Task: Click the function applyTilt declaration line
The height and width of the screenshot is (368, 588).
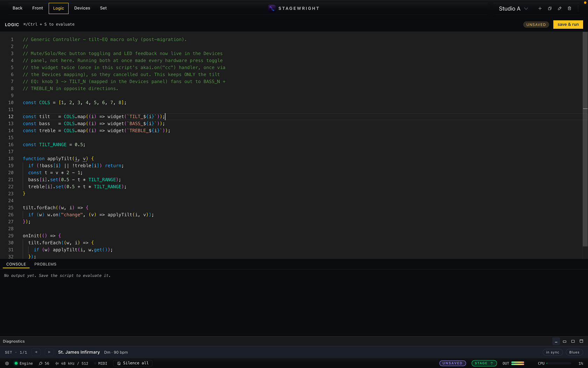Action: click(58, 159)
